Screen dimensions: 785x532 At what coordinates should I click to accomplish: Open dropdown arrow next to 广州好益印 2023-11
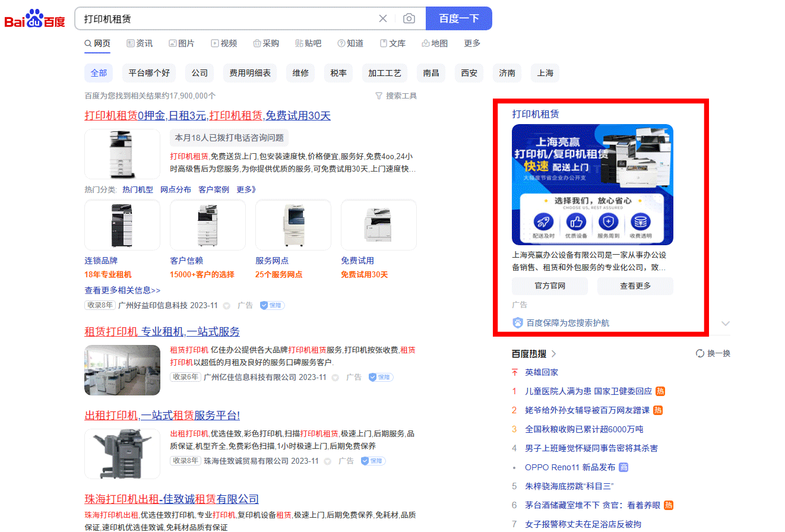point(226,306)
